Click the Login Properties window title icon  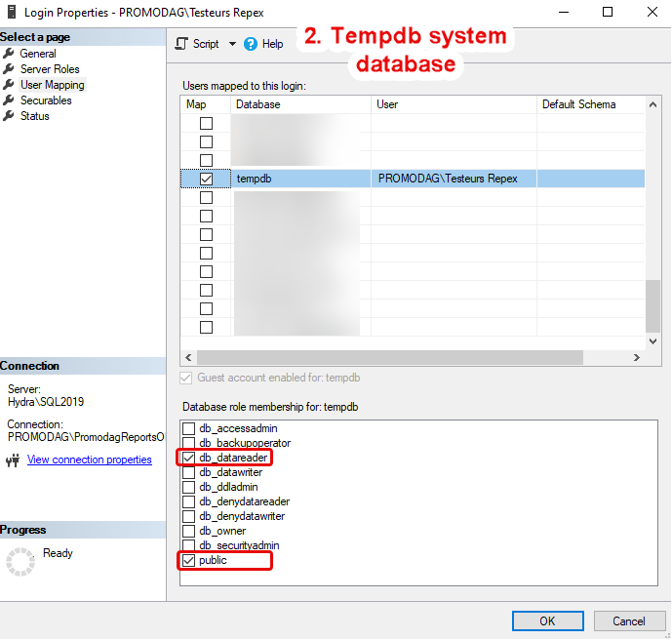point(12,12)
